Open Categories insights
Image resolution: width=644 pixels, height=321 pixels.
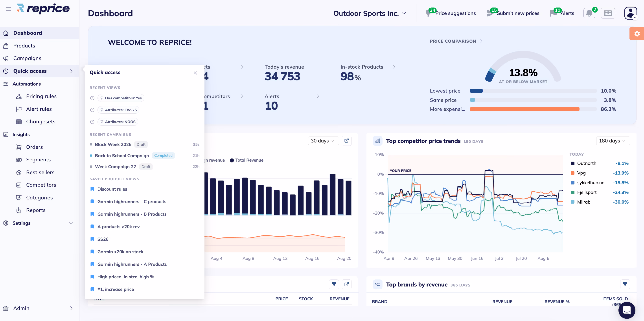point(39,198)
